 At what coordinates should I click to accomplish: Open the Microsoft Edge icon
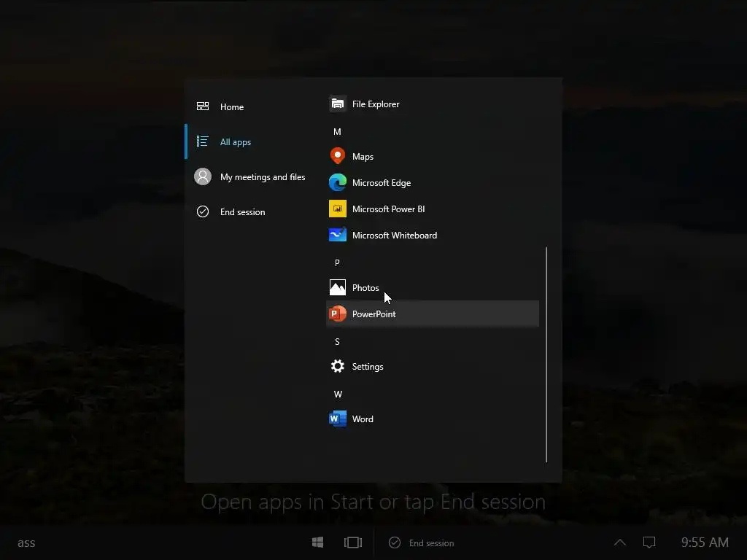click(x=337, y=182)
